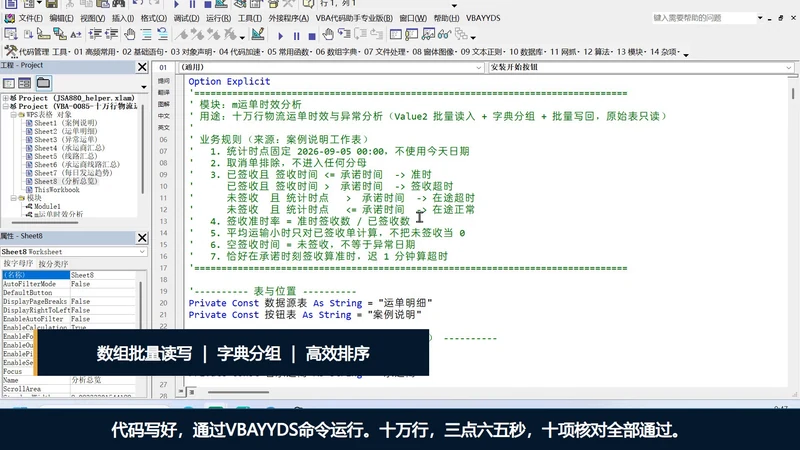This screenshot has height=450, width=800.
Task: Open the Locals window icon
Action: point(396,34)
